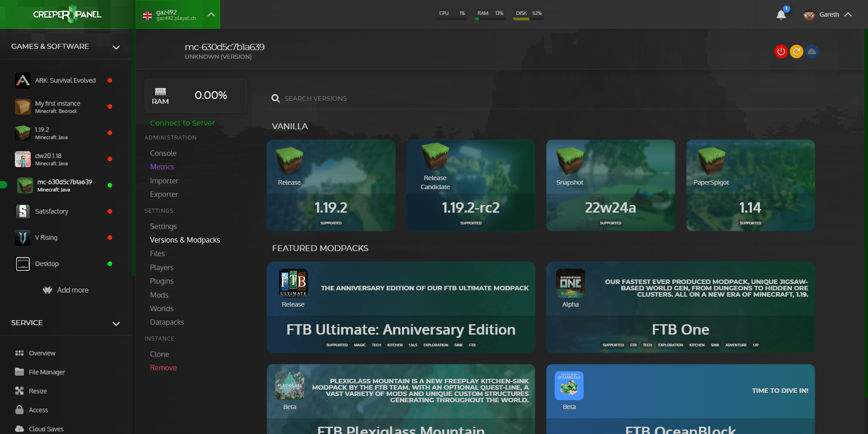The height and width of the screenshot is (434, 868).
Task: Click the ARK: Survival Evolved icon
Action: pos(23,80)
